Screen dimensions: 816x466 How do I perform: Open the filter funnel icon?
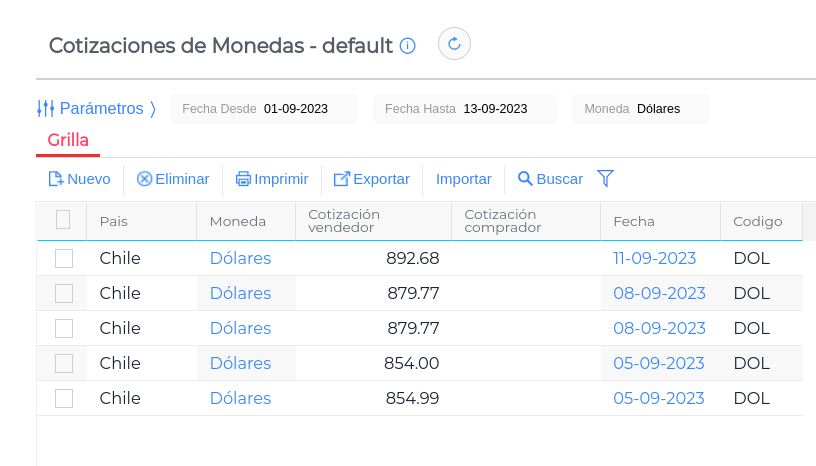605,178
